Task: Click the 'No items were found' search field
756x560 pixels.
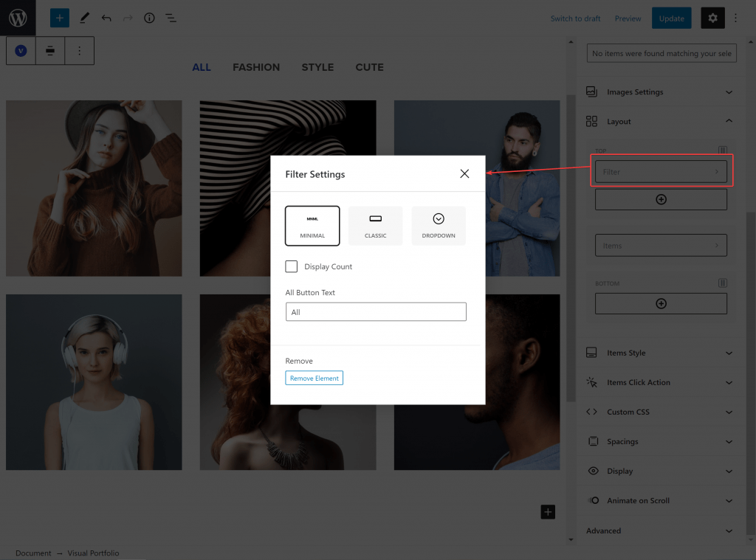Action: [x=661, y=53]
